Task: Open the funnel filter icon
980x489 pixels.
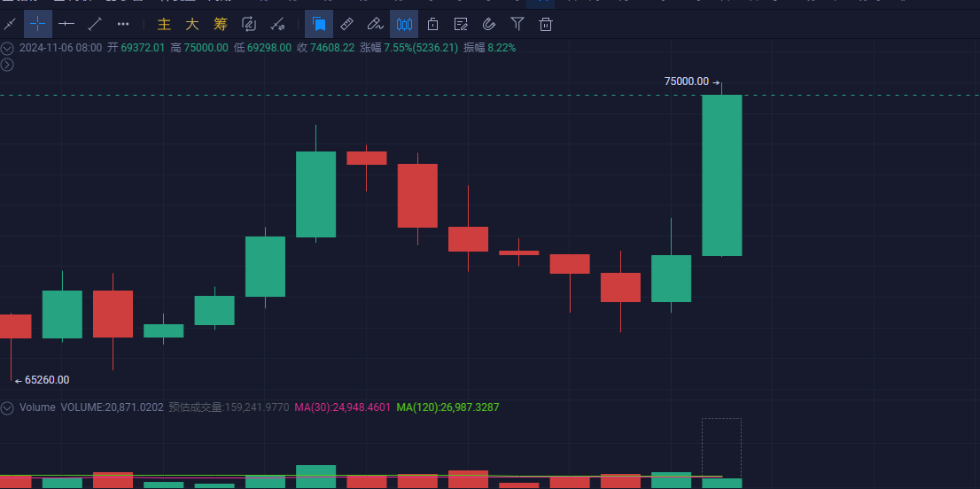Action: pyautogui.click(x=517, y=24)
